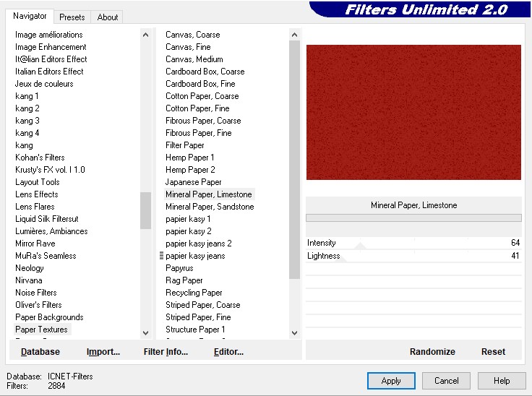The width and height of the screenshot is (532, 396).
Task: Select Japanese Paper filter
Action: [x=194, y=182]
